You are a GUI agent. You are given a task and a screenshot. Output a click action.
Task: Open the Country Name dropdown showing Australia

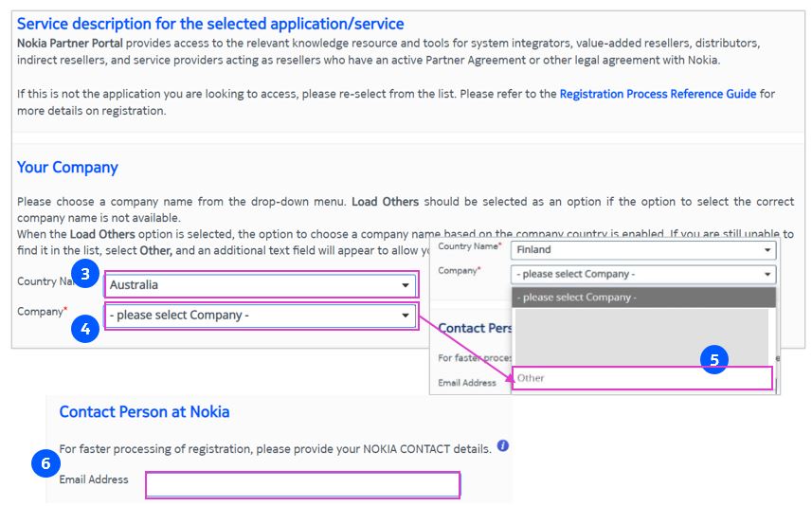261,284
